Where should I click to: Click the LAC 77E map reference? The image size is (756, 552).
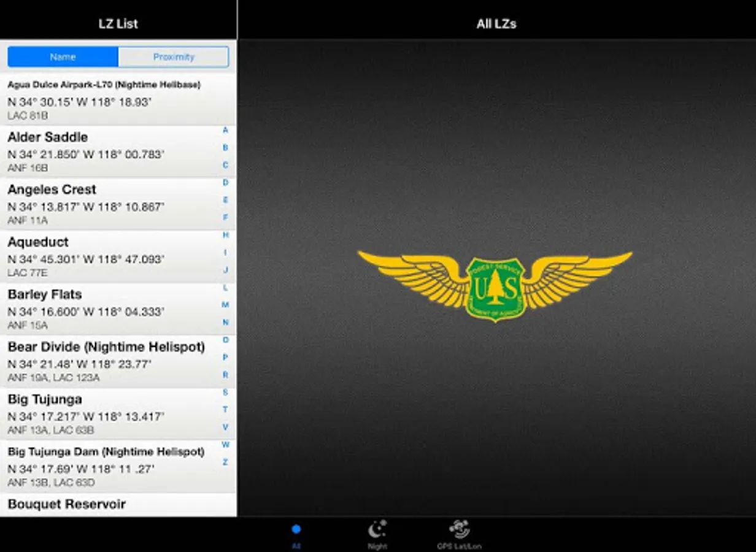(28, 273)
